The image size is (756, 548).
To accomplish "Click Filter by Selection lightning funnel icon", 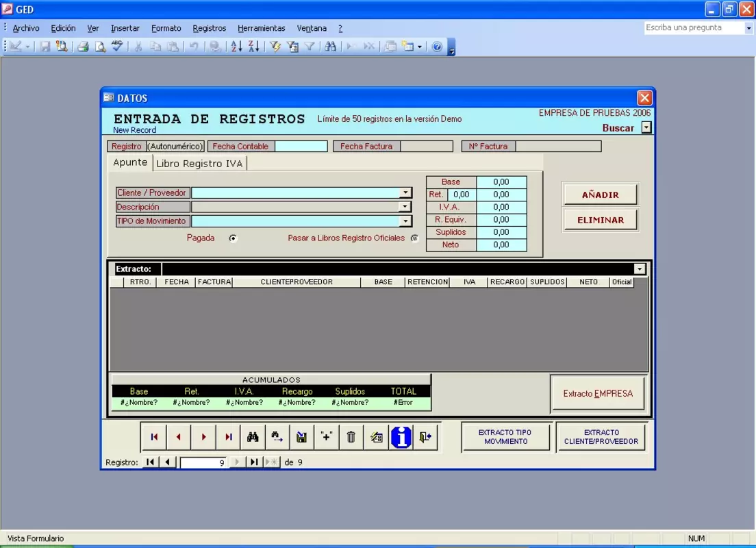I will 275,47.
